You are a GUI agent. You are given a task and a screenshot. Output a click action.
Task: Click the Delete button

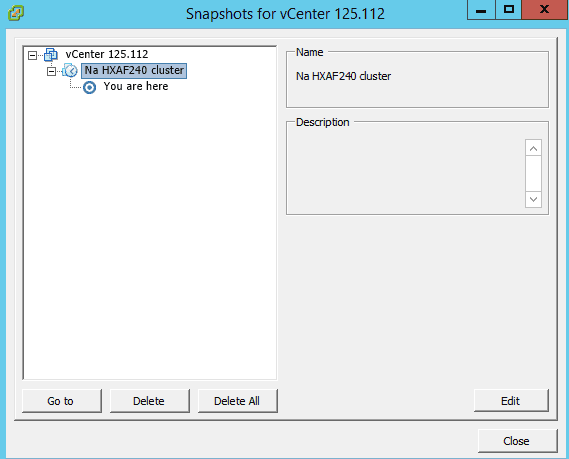point(150,401)
